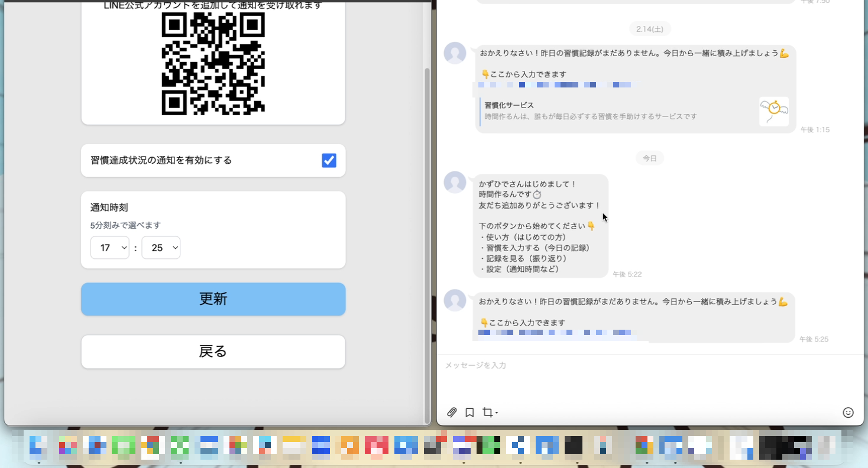Click the 下のボタンから始めてください line
This screenshot has width=868, height=468.
(537, 226)
